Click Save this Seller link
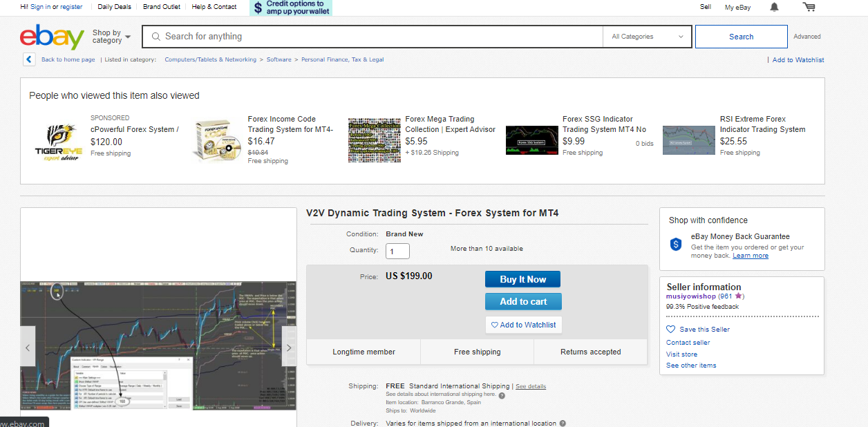 coord(705,330)
